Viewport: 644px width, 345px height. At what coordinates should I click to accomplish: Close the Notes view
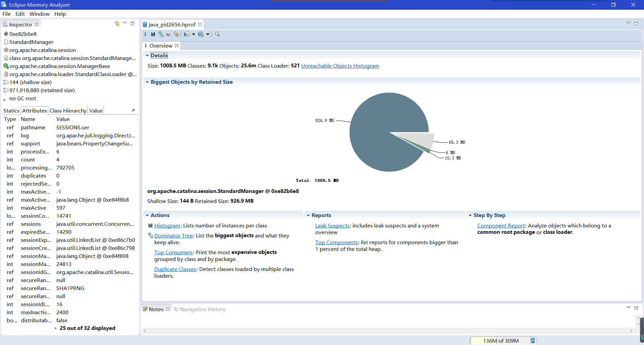click(x=168, y=309)
